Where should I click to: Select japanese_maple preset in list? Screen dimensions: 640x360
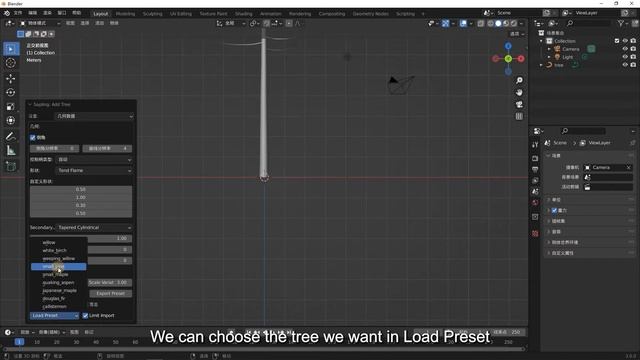tap(59, 291)
